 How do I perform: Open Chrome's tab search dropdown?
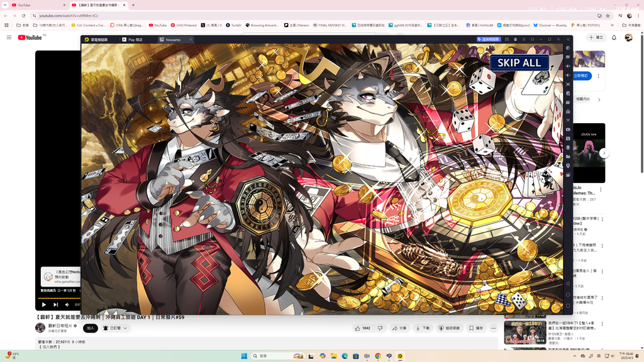tap(5, 5)
